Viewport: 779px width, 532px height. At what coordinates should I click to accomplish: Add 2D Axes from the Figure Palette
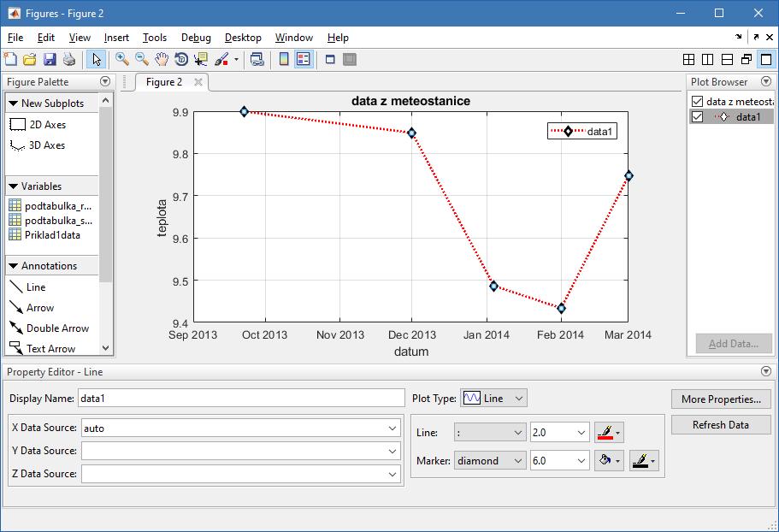(x=38, y=124)
